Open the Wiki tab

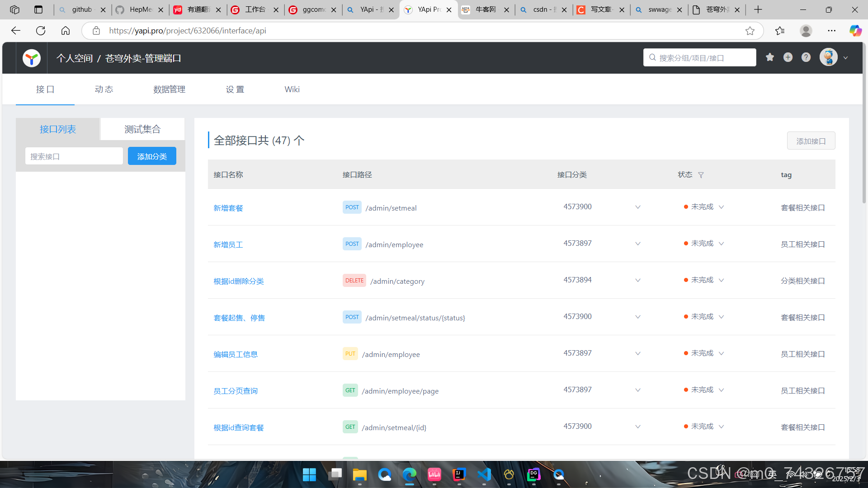(292, 89)
